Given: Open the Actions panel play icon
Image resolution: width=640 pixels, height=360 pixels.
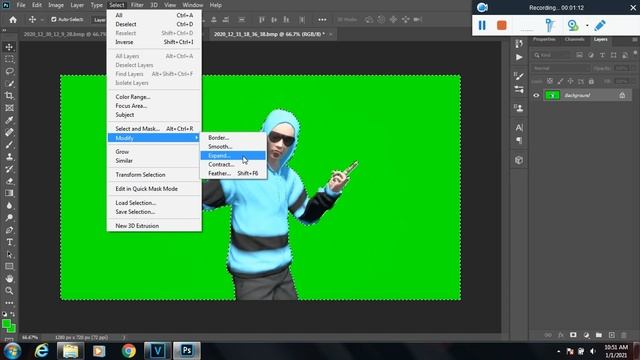Looking at the screenshot, I should click(x=519, y=57).
